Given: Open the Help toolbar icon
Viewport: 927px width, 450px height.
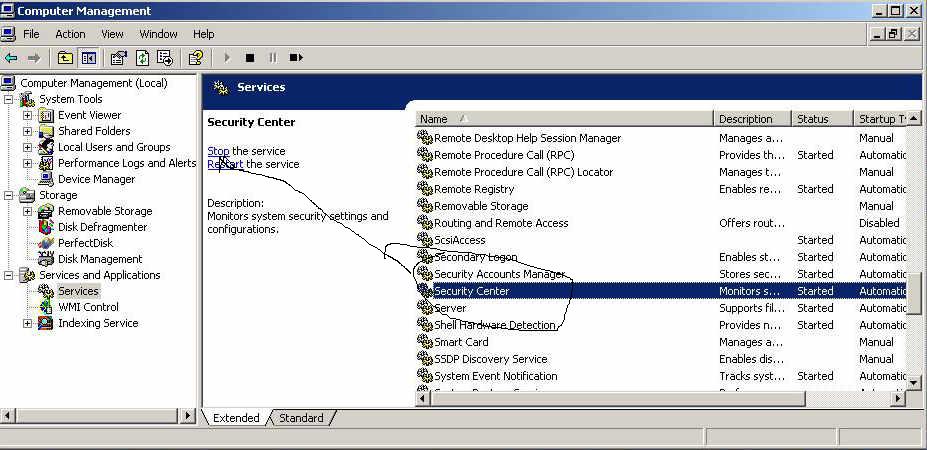Looking at the screenshot, I should click(196, 57).
